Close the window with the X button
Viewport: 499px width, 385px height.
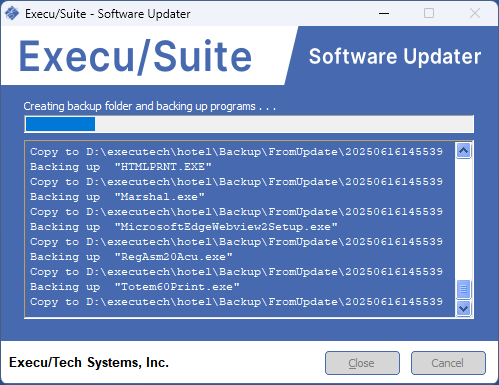tap(475, 13)
